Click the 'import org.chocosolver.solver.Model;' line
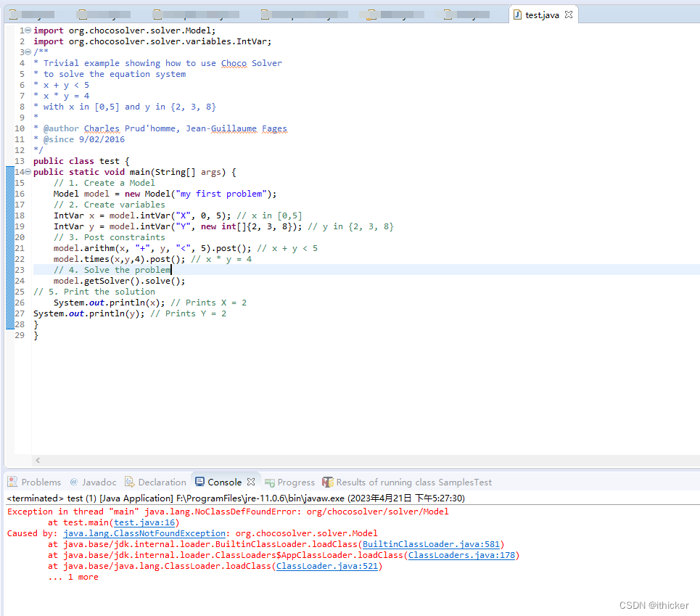Screen dimensions: 700x616 (125, 30)
